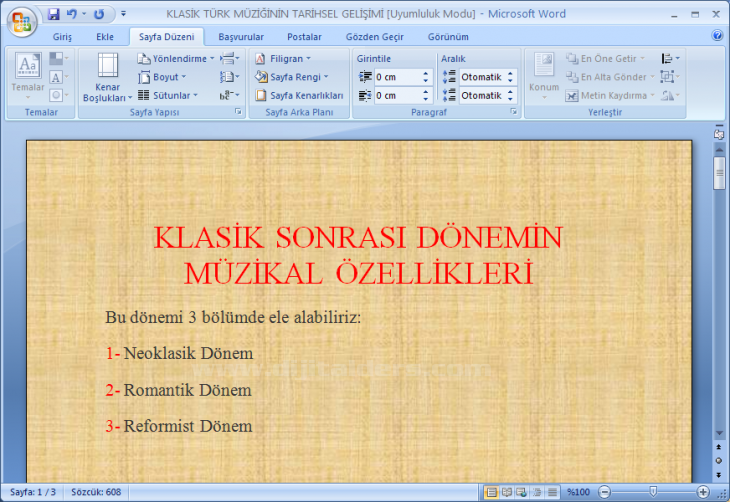Click zoom out minus button
This screenshot has width=730, height=502.
[604, 492]
